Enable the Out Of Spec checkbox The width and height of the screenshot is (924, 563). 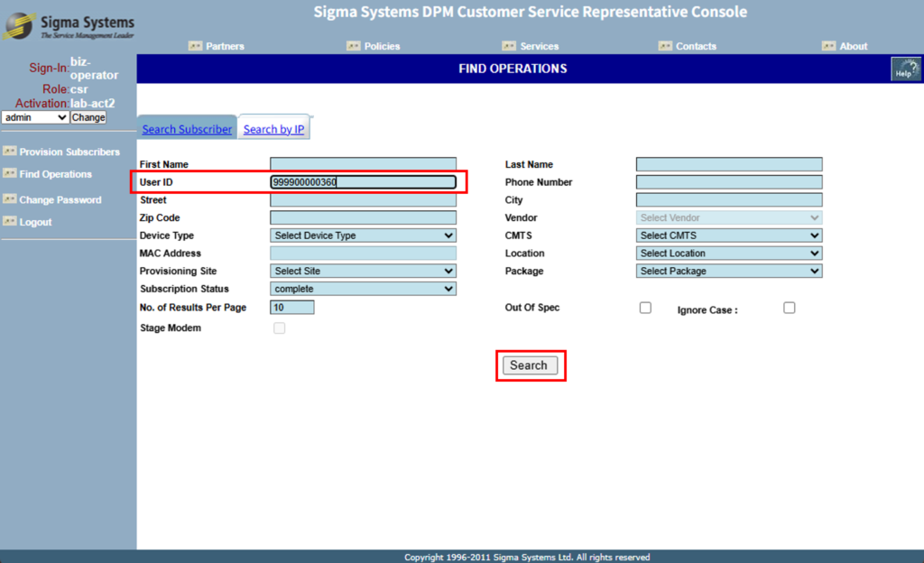645,308
